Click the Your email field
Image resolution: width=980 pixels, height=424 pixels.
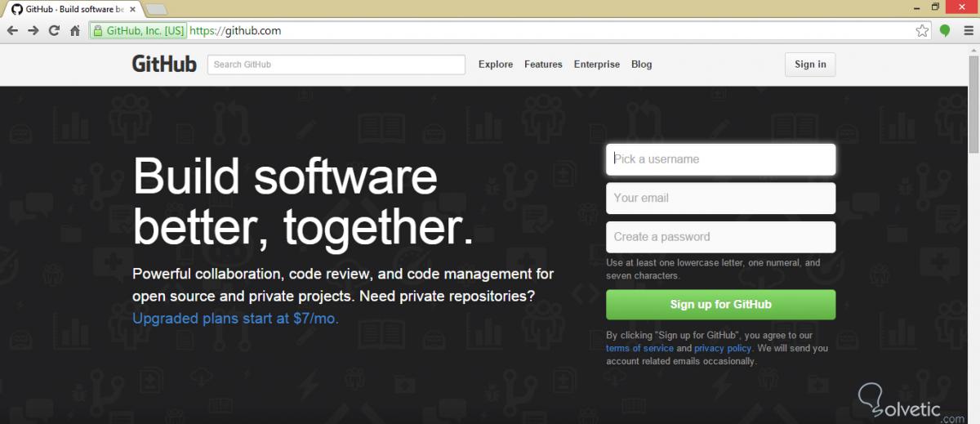(x=720, y=198)
